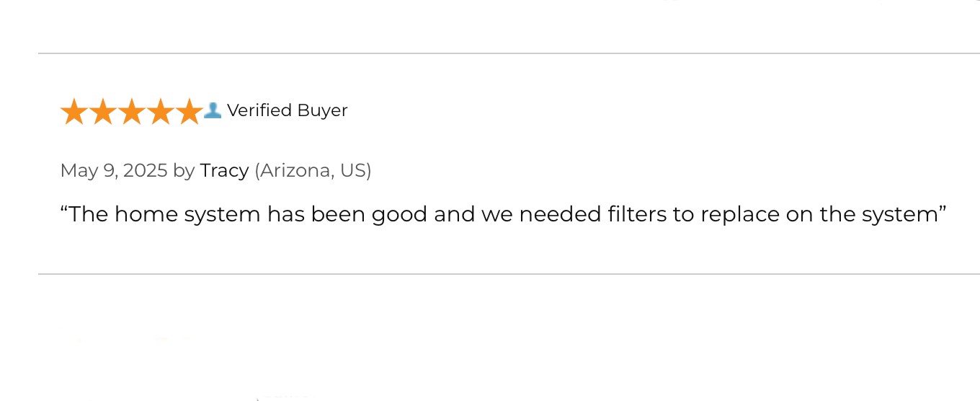Click the divider line above the review
The height and width of the screenshot is (401, 980).
509,53
